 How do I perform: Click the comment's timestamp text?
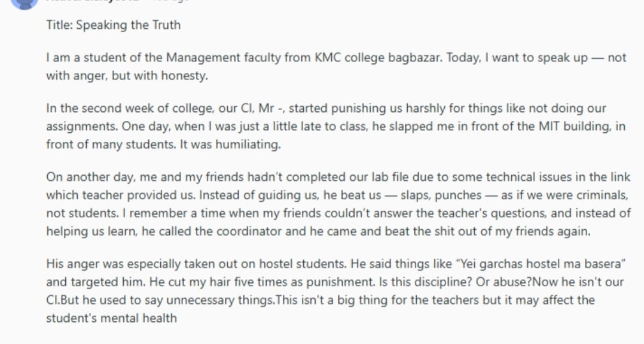(170, 1)
